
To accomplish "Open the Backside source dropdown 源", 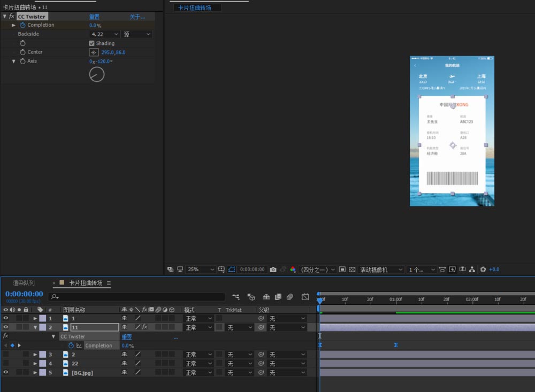I will [136, 34].
